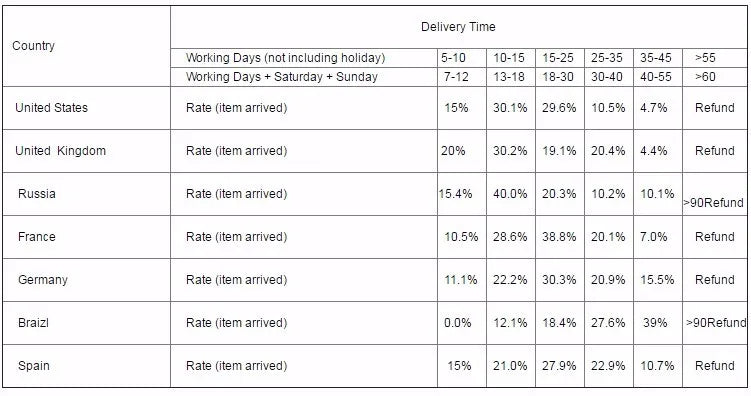
Task: Click Brazil's 39% rate cell
Action: (x=658, y=323)
